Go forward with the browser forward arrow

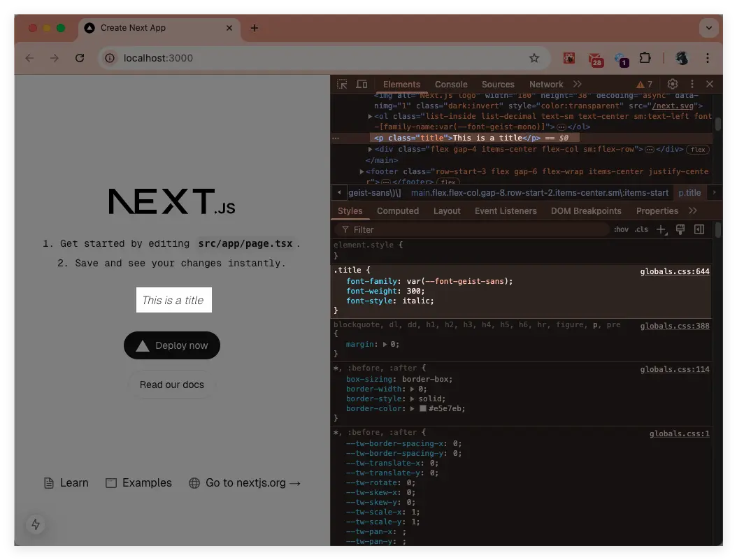[55, 58]
